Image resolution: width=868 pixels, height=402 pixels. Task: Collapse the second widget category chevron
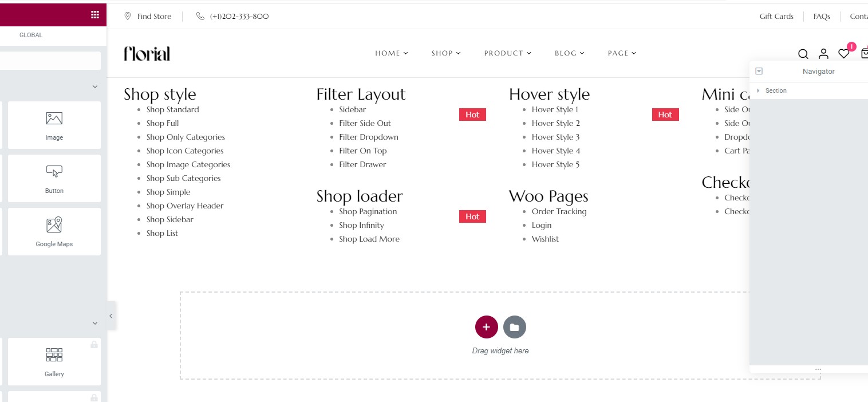tap(95, 324)
